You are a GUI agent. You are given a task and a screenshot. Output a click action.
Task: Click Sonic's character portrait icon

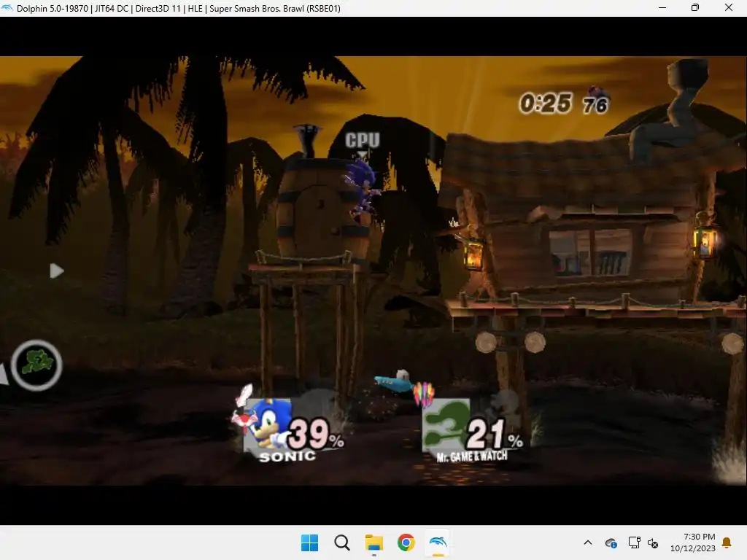pos(267,425)
